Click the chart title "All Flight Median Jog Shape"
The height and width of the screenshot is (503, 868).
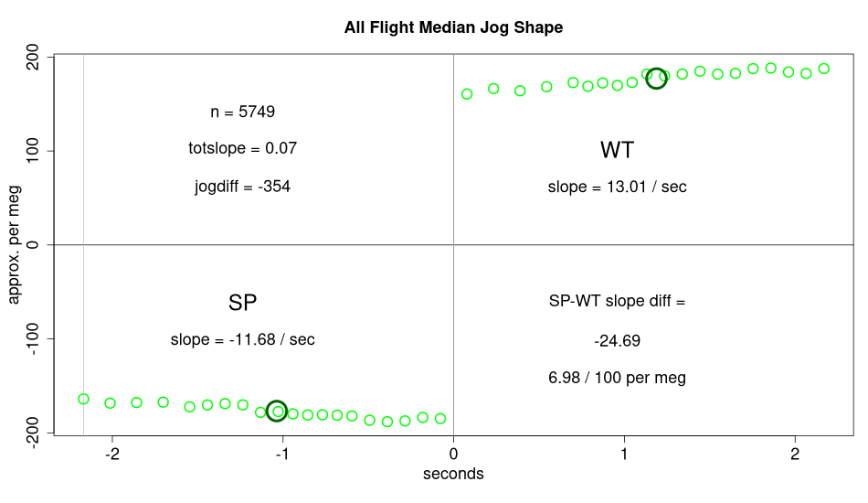coord(453,27)
